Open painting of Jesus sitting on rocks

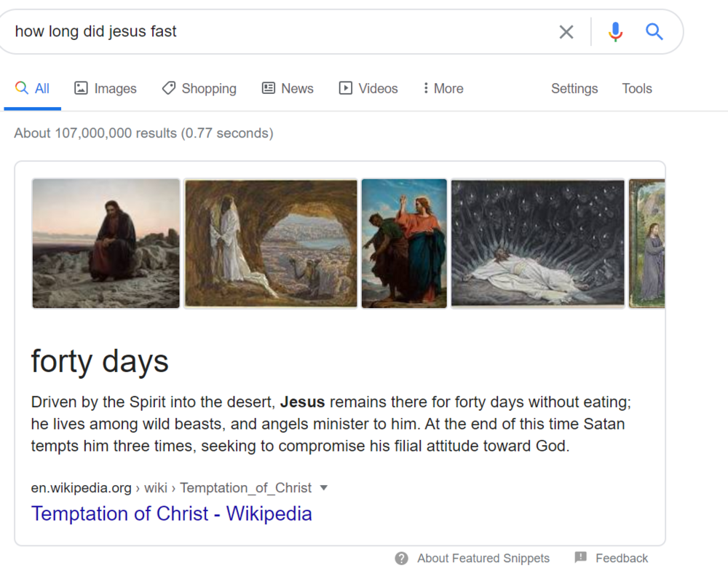click(x=106, y=243)
